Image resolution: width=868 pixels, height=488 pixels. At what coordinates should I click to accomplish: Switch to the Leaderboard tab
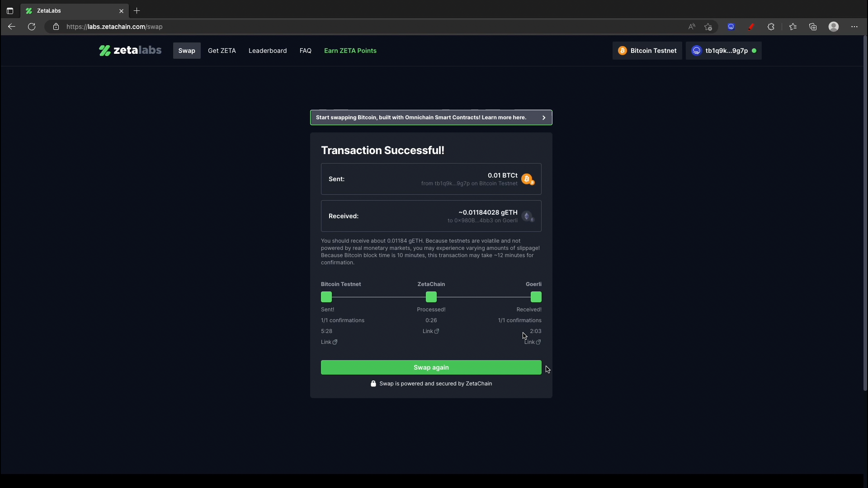(x=268, y=51)
